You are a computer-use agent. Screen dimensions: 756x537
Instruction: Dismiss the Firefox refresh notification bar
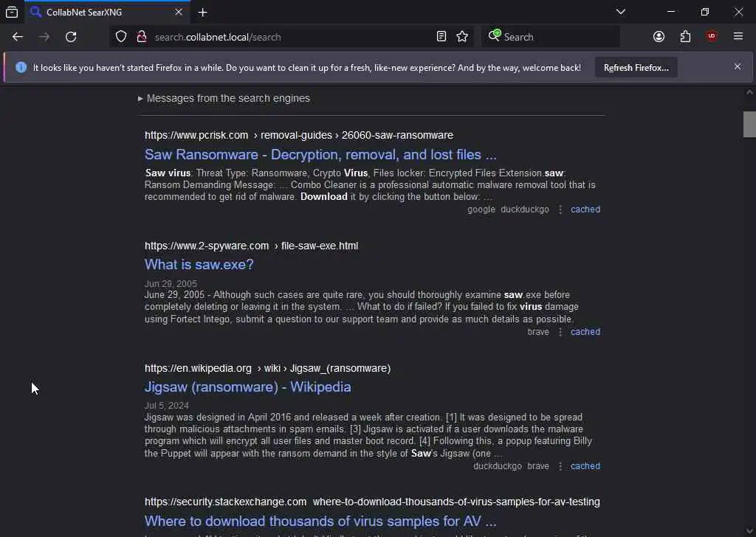738,67
